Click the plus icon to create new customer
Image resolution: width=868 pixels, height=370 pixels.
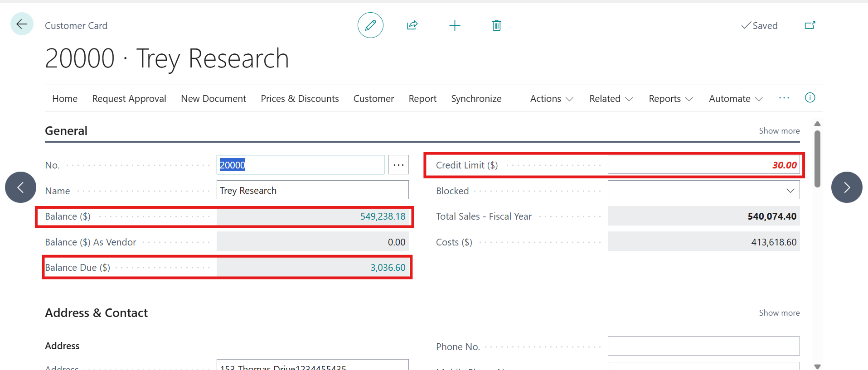[x=455, y=25]
